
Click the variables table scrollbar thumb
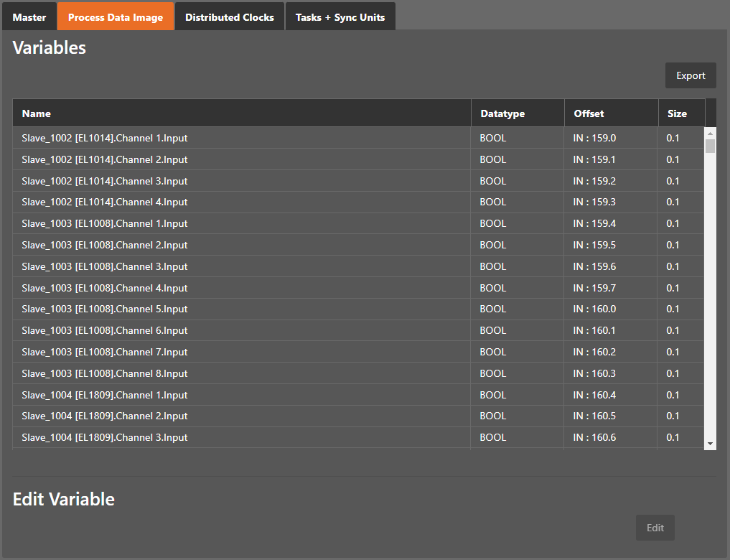[711, 146]
